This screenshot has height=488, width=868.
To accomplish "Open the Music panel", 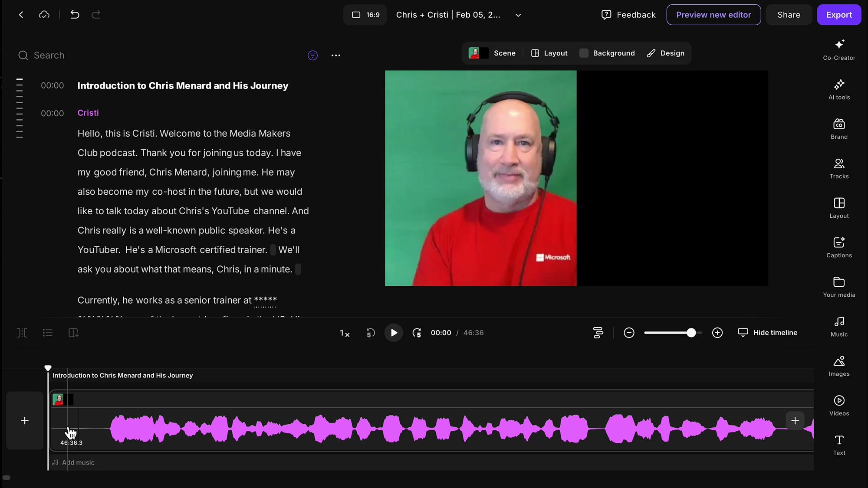I will tap(838, 326).
